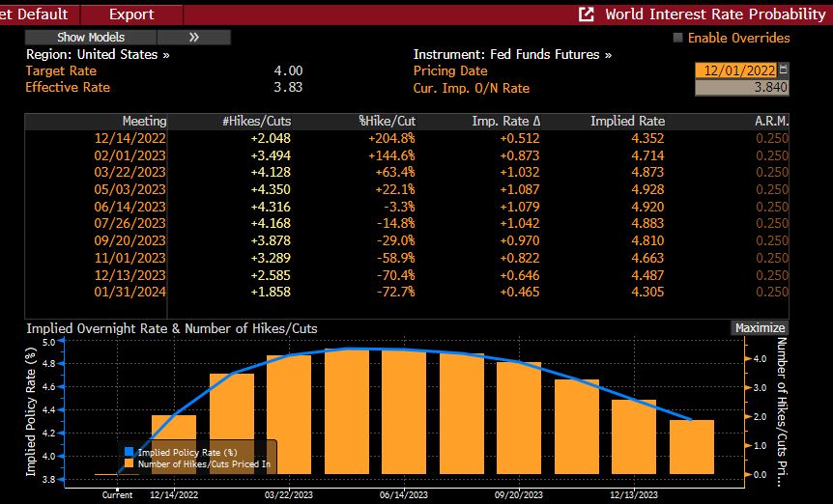Maximize the implied overnight rate chart

[760, 328]
